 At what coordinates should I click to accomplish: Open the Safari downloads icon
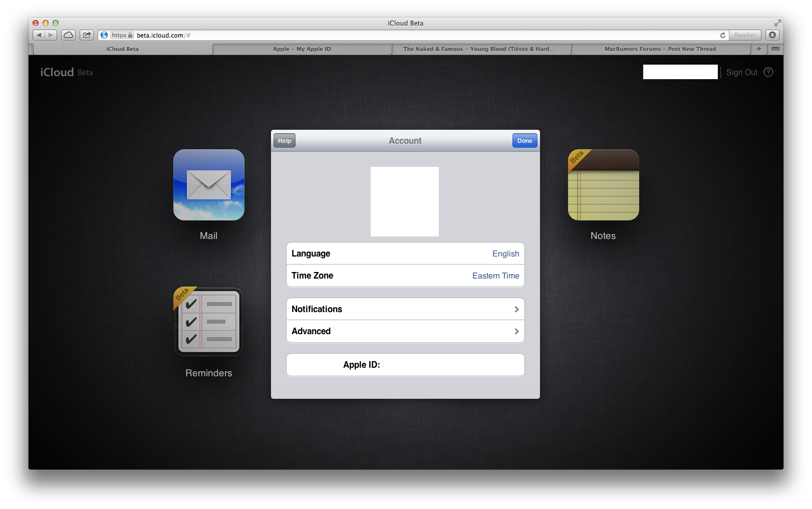pos(772,35)
